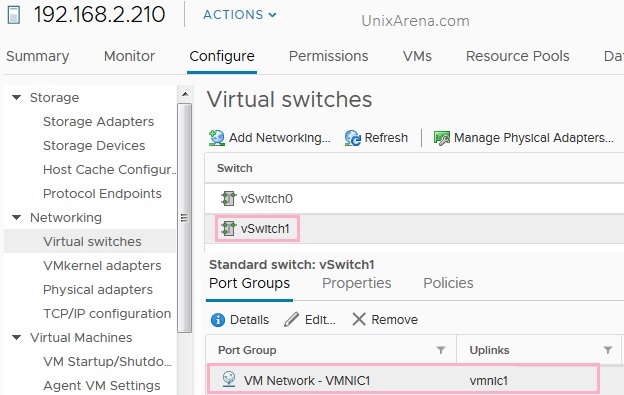624x395 pixels.
Task: Open the Port Group column filter
Action: tap(441, 350)
